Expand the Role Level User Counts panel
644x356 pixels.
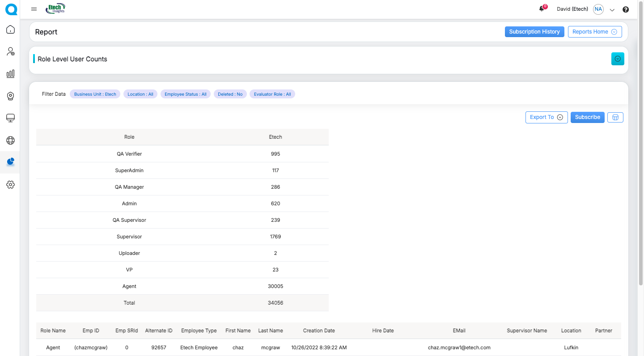pos(618,59)
